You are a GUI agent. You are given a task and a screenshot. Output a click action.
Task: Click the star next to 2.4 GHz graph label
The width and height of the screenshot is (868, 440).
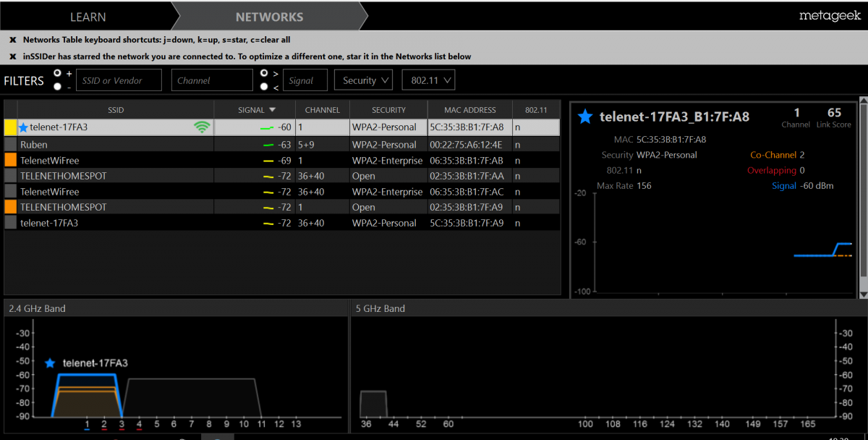point(50,363)
